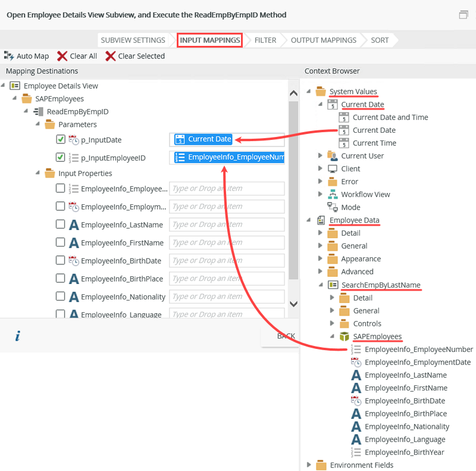Click the Filter step in wizard
The image size is (476, 471).
(x=265, y=40)
